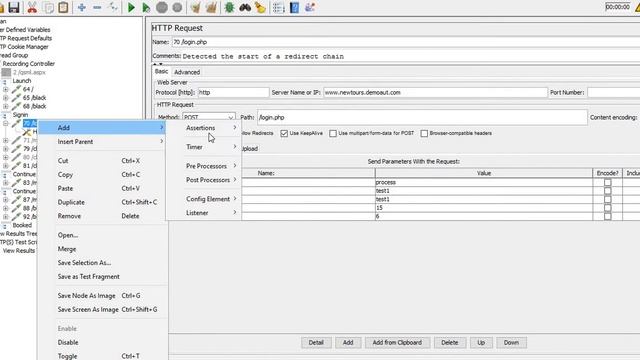
Task: Open Help with the blue question-mark icon
Action: point(294,7)
